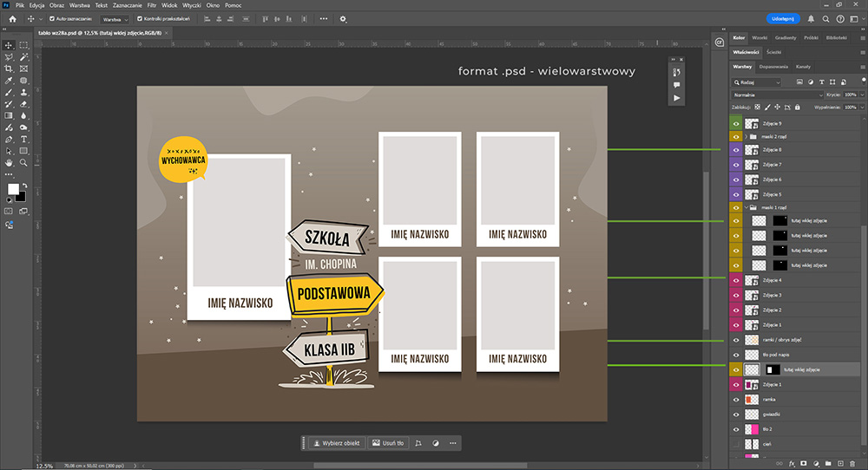Select the Rectangular Marquee tool
Image resolution: width=868 pixels, height=470 pixels.
[23, 45]
